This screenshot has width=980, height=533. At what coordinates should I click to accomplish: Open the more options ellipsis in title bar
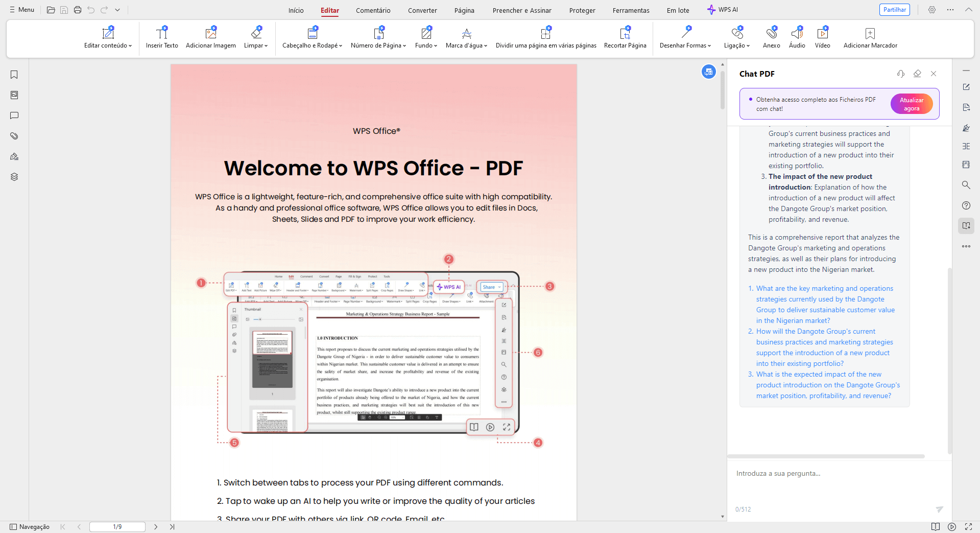pos(950,10)
